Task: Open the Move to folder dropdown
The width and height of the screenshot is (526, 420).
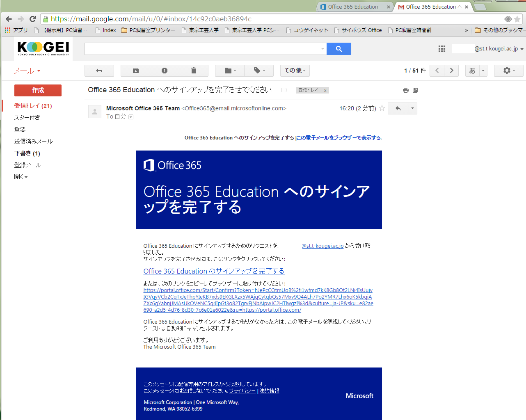Action: tap(230, 71)
